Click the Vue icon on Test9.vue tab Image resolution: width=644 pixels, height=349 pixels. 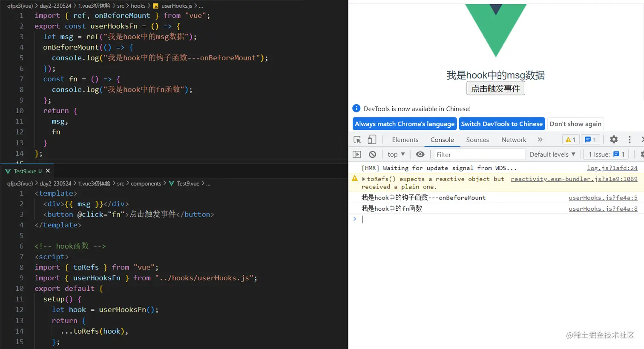(x=7, y=171)
